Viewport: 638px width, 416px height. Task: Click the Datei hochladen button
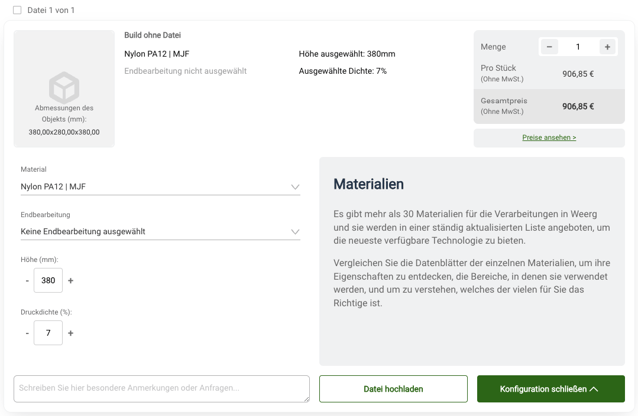click(393, 389)
